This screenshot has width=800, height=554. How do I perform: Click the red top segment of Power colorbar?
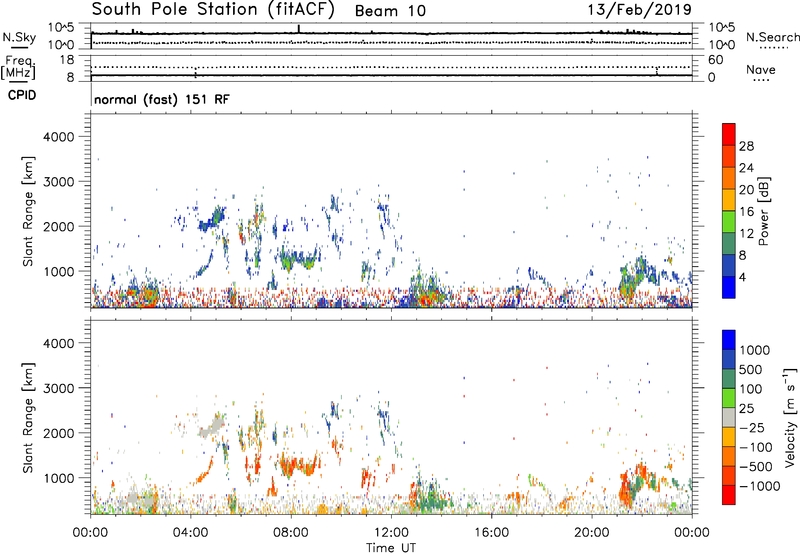(729, 135)
